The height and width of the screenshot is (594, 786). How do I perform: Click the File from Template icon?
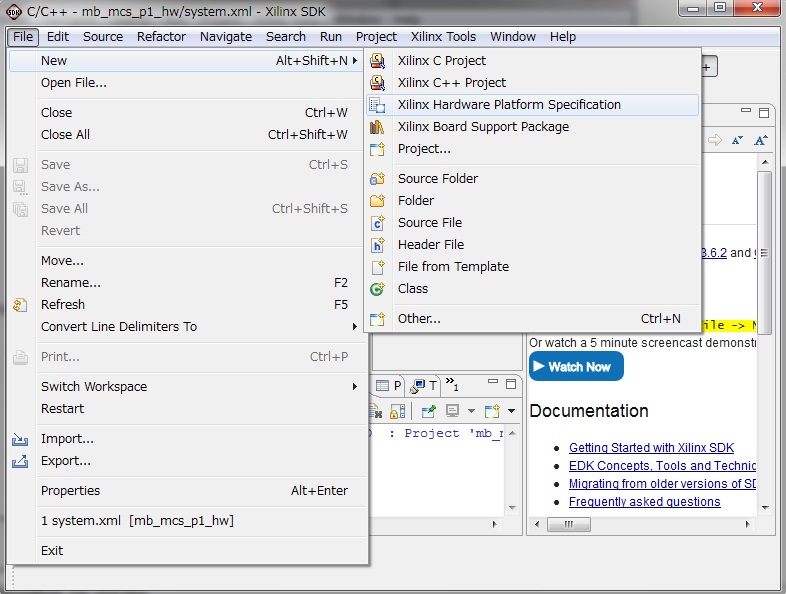(x=377, y=267)
